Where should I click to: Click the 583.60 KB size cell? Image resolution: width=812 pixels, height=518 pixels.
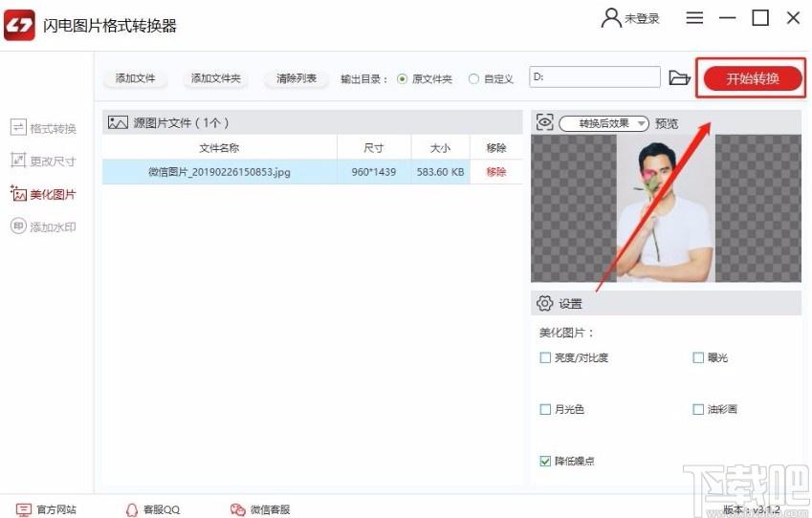click(x=440, y=172)
